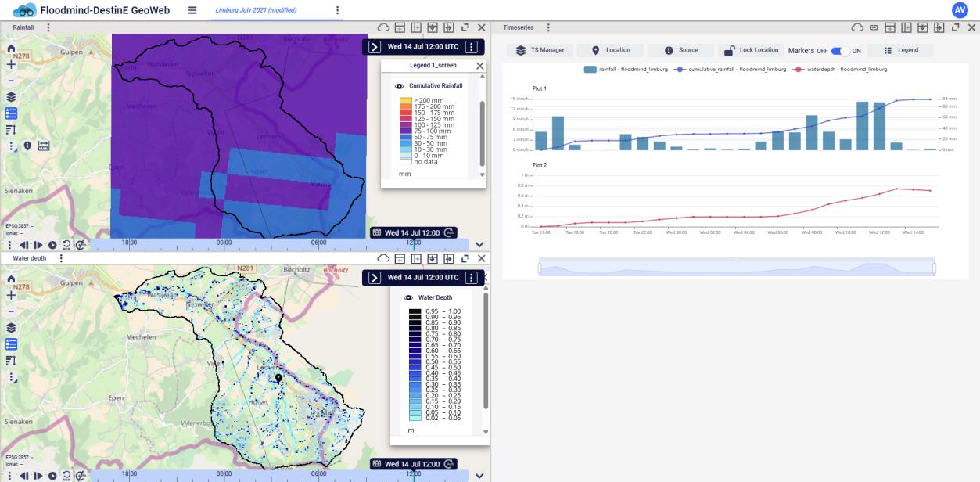This screenshot has width=980, height=482.
Task: Select the location info pin tool in Rainfall map
Action: click(27, 145)
